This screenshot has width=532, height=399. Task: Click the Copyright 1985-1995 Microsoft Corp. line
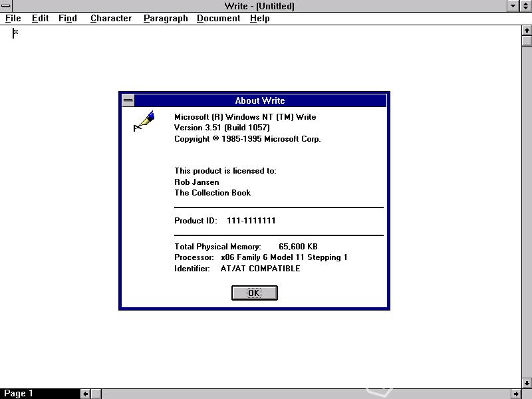tap(247, 139)
